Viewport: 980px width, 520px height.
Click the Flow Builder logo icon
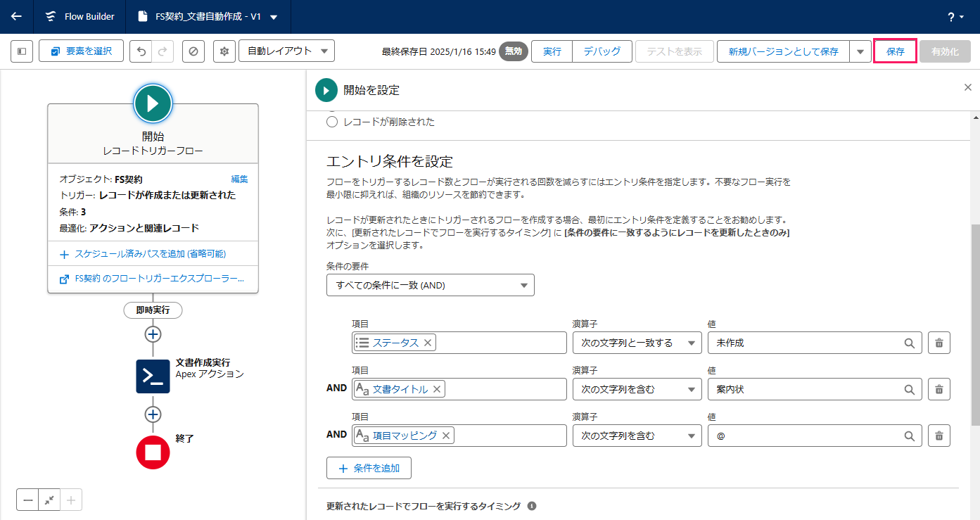(x=51, y=16)
